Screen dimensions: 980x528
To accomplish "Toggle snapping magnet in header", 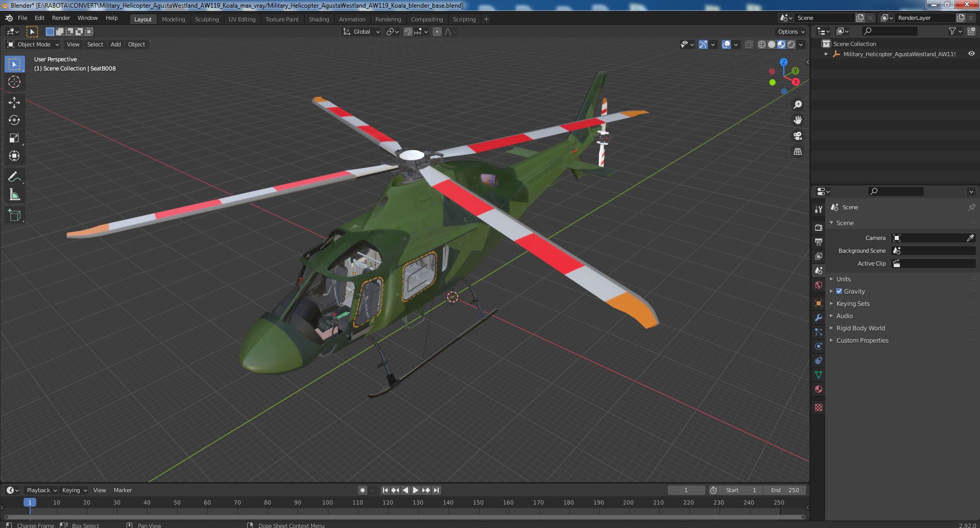I will tap(408, 32).
